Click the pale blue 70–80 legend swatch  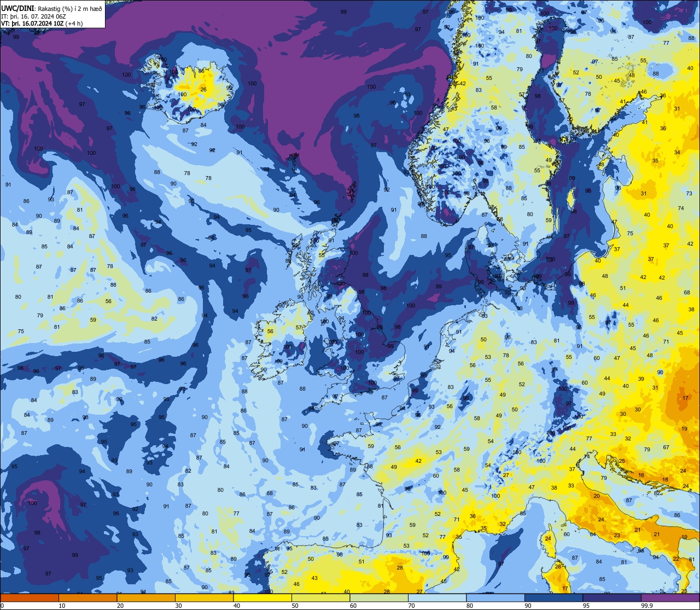pos(437,598)
